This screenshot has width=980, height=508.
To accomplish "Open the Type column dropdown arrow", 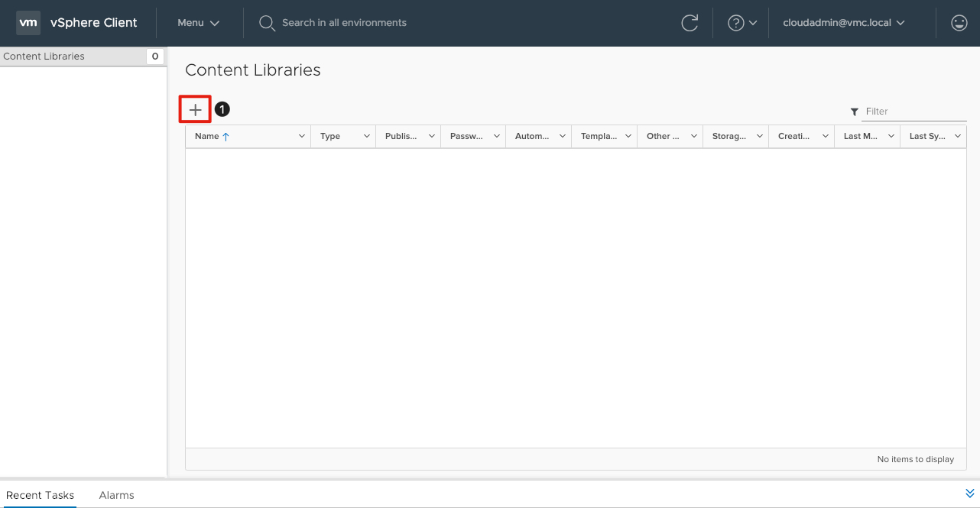I will [x=367, y=137].
